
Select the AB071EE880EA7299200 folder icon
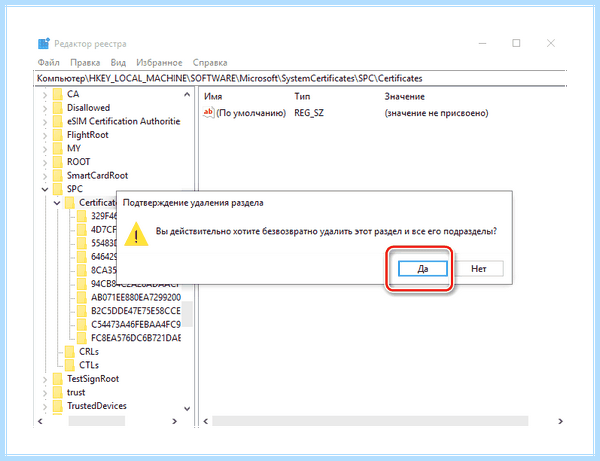pyautogui.click(x=82, y=297)
